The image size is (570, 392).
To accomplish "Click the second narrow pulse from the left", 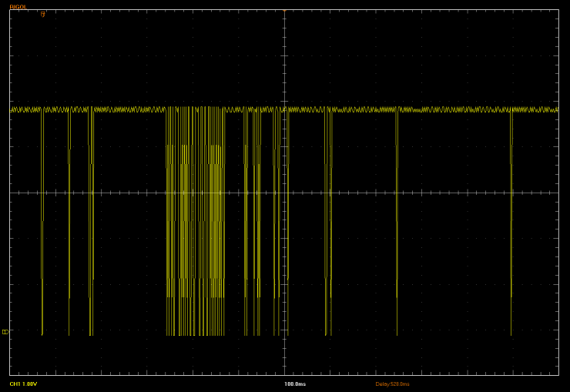I will pyautogui.click(x=69, y=223).
